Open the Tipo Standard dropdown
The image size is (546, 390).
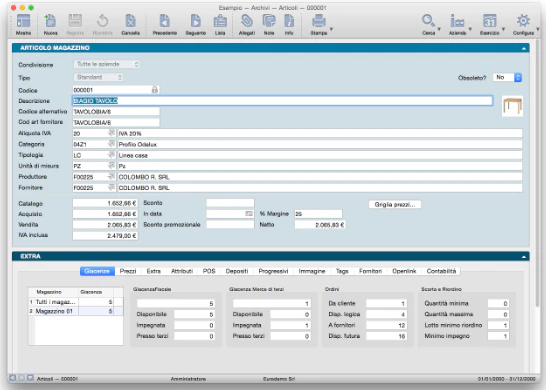coord(99,77)
